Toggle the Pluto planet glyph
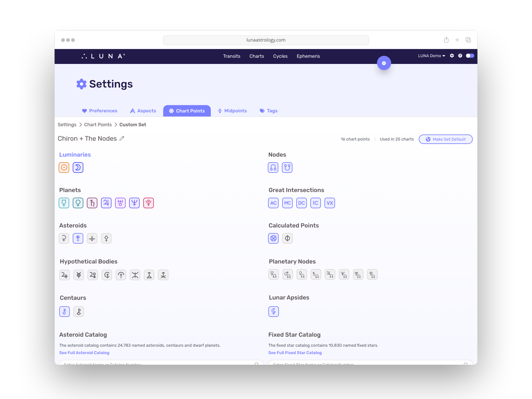532x399 pixels. click(148, 203)
